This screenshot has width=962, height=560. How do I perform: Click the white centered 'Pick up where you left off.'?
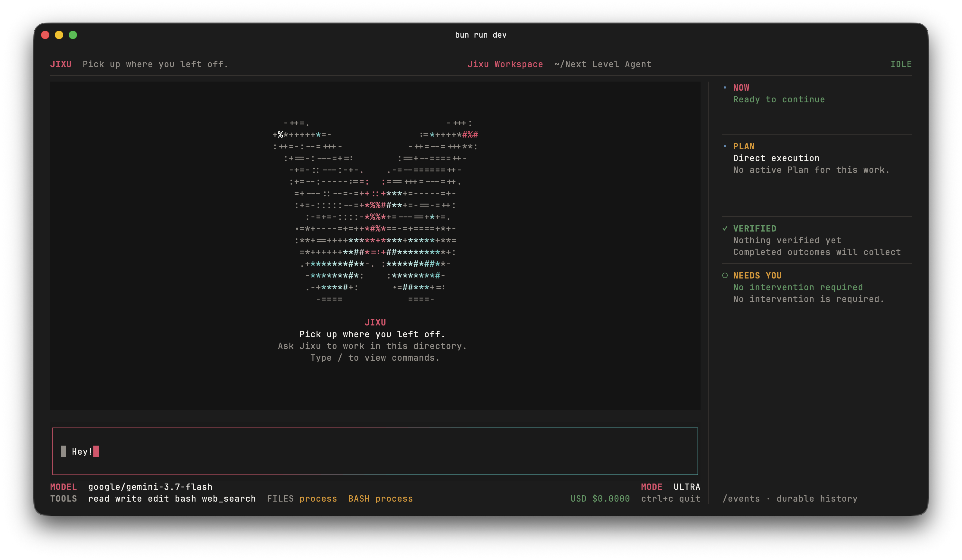[372, 334]
